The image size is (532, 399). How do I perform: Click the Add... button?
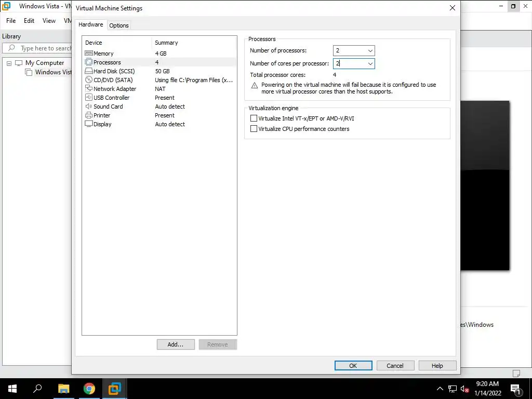pos(176,344)
